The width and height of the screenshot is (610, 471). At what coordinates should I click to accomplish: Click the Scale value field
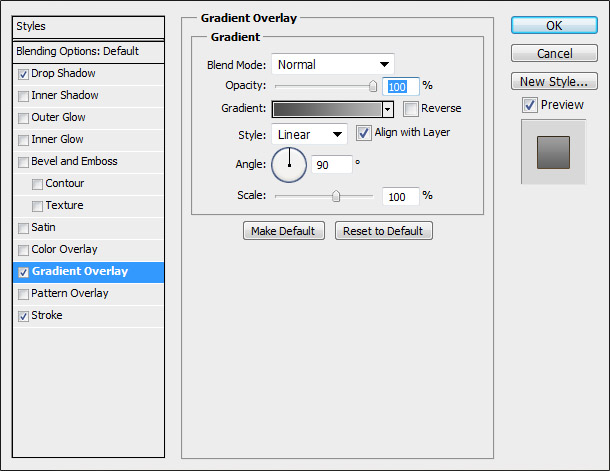[401, 196]
